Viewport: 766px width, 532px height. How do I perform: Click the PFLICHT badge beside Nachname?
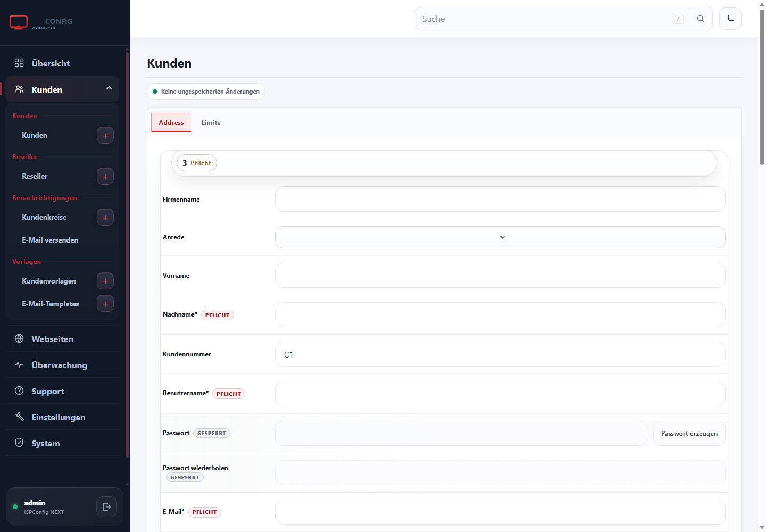pos(218,315)
